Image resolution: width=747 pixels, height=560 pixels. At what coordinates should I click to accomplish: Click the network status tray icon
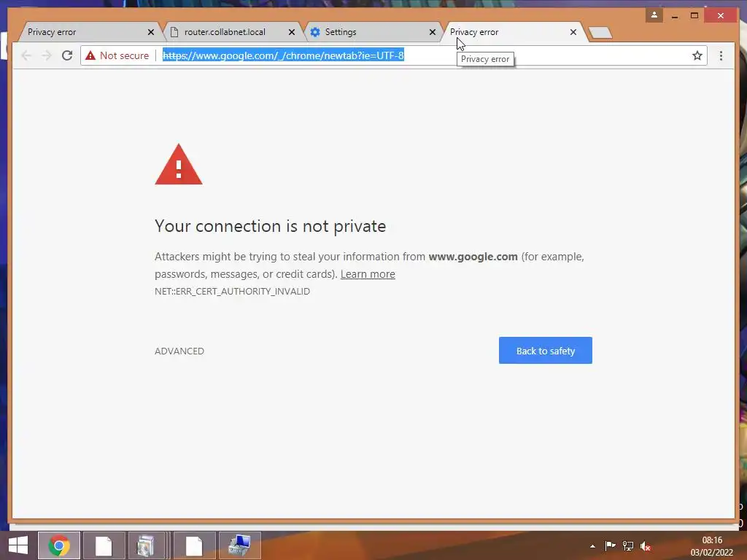point(628,545)
